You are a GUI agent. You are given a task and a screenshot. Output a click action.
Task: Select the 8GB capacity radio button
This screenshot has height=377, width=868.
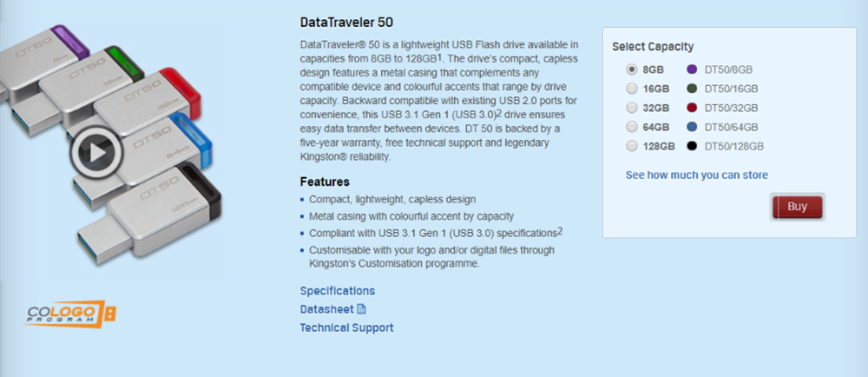(x=631, y=69)
